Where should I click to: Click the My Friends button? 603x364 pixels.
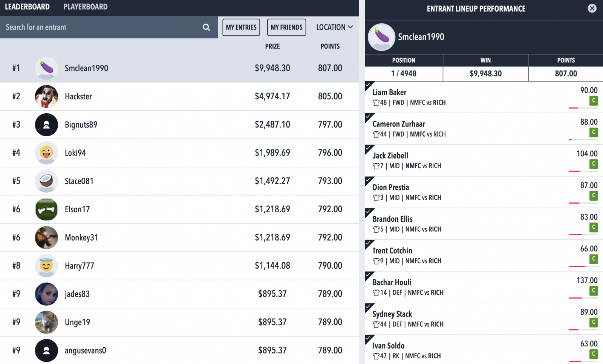(286, 27)
